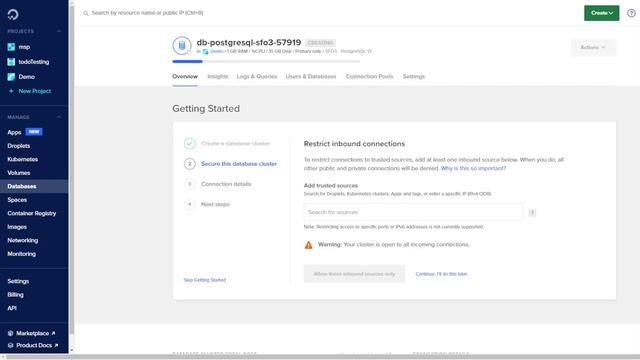Open the Users & Databases tab

tap(311, 76)
